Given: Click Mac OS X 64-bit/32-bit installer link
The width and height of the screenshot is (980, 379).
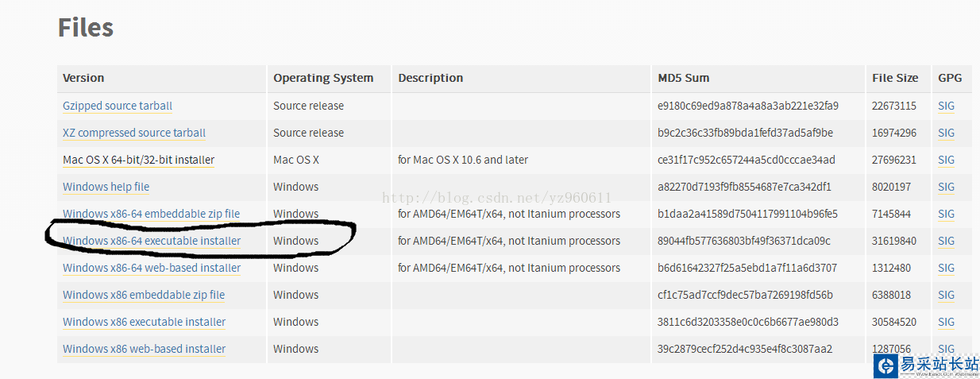Looking at the screenshot, I should 138,160.
